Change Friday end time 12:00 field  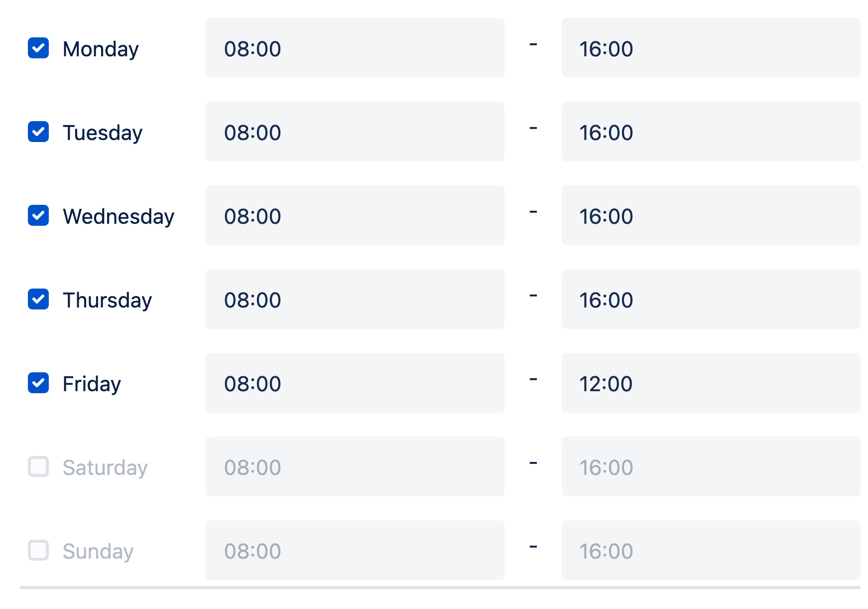point(711,383)
